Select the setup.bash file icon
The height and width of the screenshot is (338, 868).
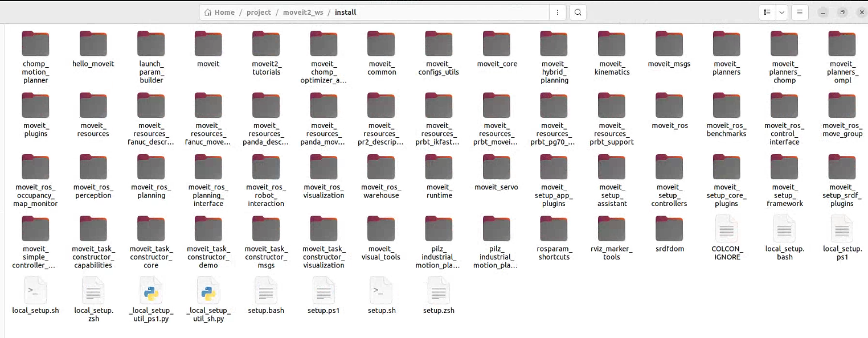pyautogui.click(x=266, y=290)
